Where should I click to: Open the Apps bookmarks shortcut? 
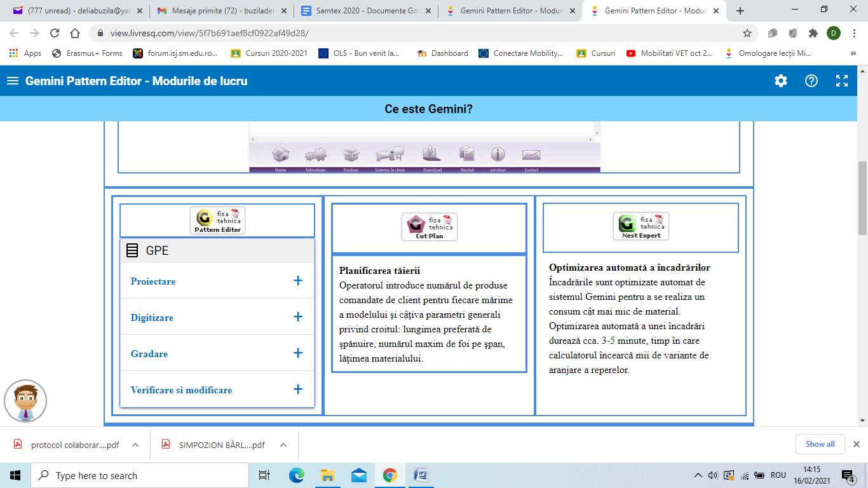(25, 53)
